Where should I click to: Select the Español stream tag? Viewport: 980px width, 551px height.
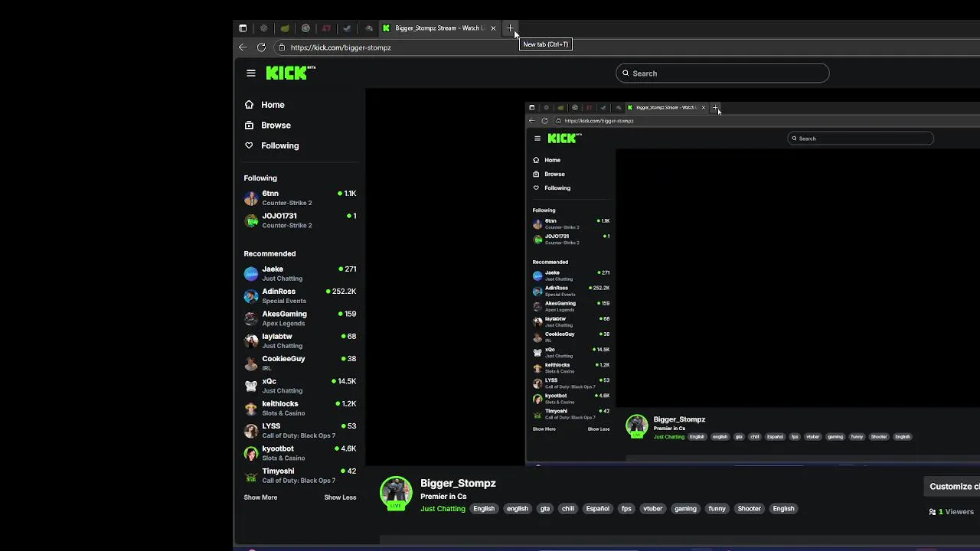pyautogui.click(x=598, y=509)
